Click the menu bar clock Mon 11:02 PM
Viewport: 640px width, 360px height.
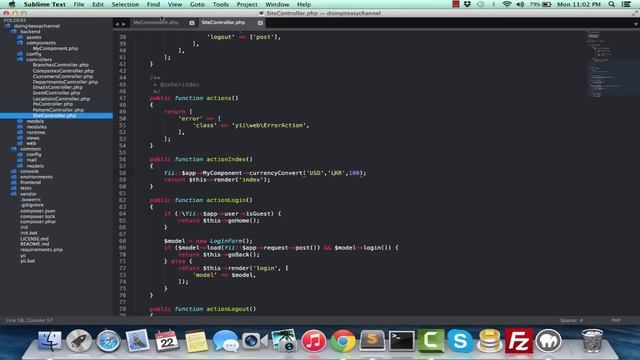(578, 4)
